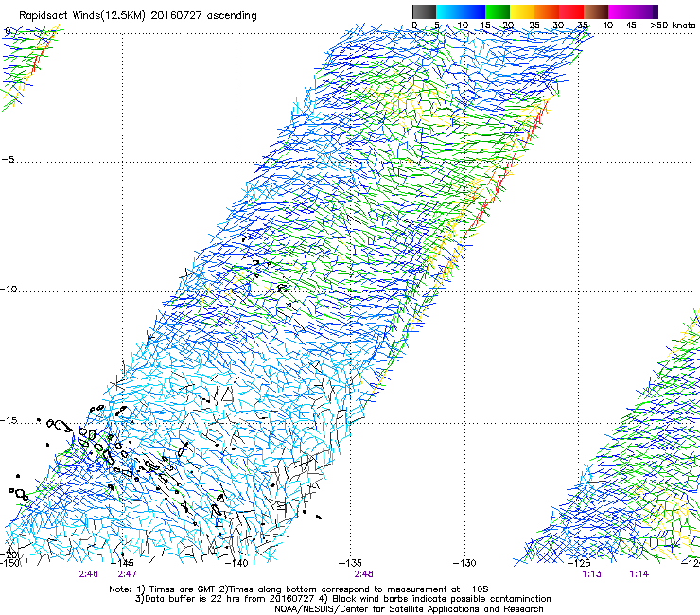Viewport: 700px width, 615px height.
Task: Click the "-10" latitude axis label
Action: click(x=9, y=289)
